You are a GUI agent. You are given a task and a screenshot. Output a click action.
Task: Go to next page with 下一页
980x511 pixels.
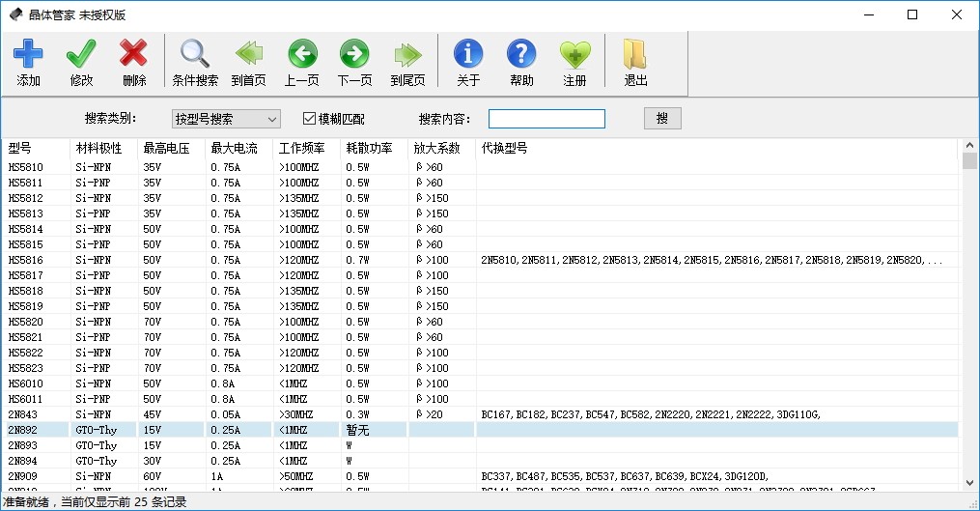pyautogui.click(x=354, y=54)
